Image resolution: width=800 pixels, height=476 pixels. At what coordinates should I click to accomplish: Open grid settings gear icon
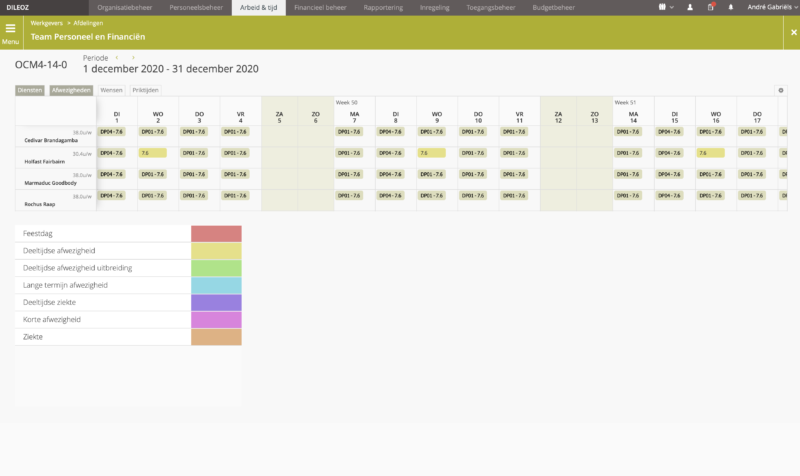(781, 90)
